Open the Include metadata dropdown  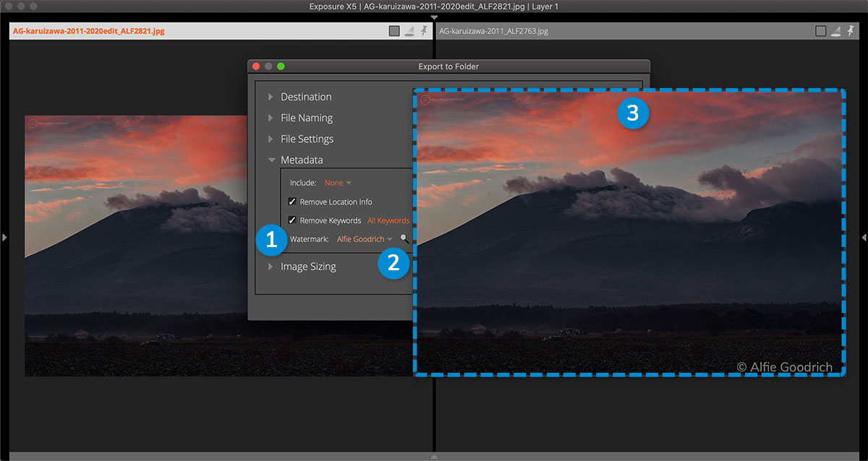[x=338, y=183]
